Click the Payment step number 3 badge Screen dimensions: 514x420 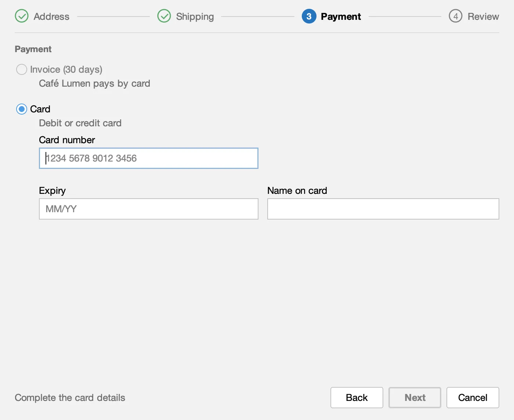(x=309, y=16)
